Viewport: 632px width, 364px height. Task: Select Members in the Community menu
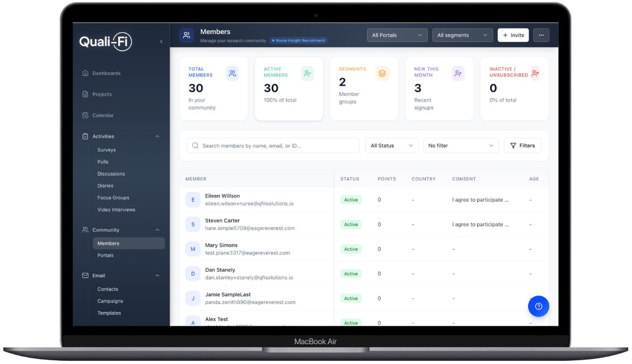click(129, 244)
